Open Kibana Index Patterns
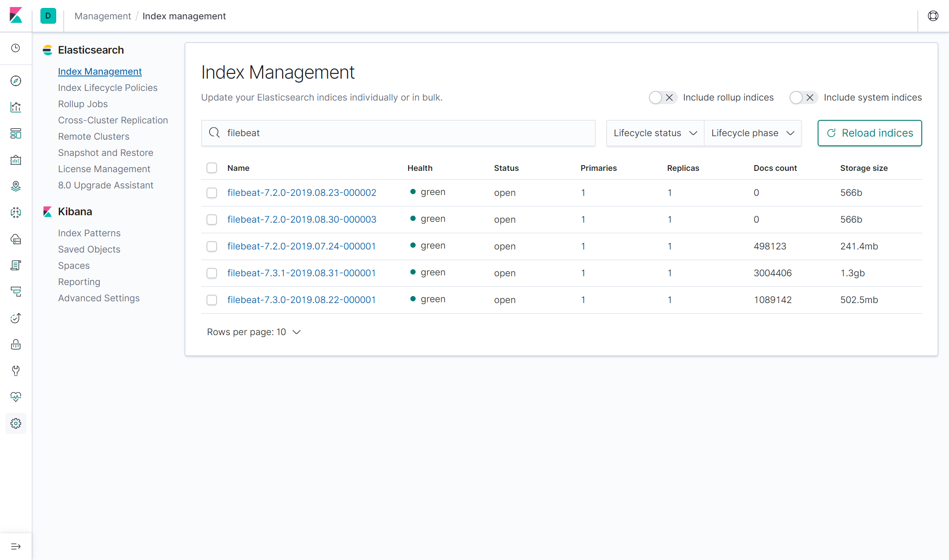This screenshot has height=560, width=949. (89, 233)
